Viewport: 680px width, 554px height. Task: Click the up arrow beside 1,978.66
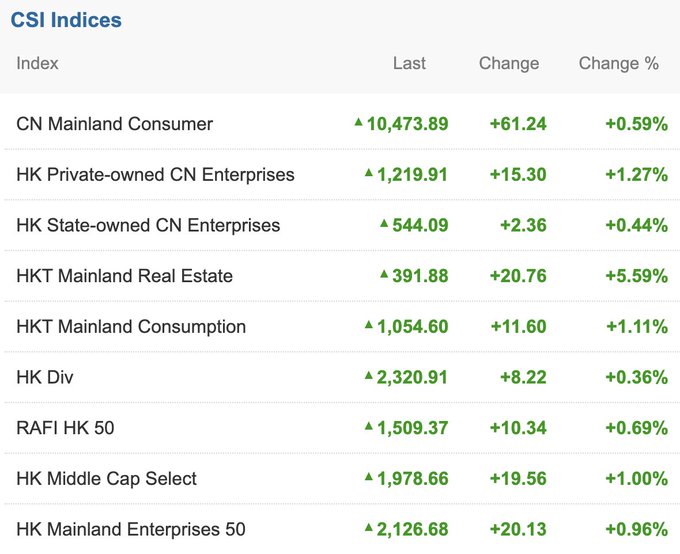pyautogui.click(x=369, y=477)
